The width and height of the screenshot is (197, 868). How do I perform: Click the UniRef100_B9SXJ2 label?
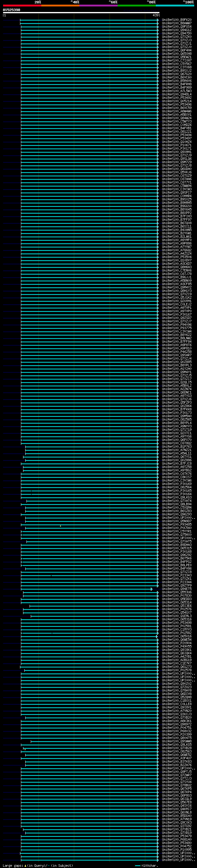tap(177, 71)
